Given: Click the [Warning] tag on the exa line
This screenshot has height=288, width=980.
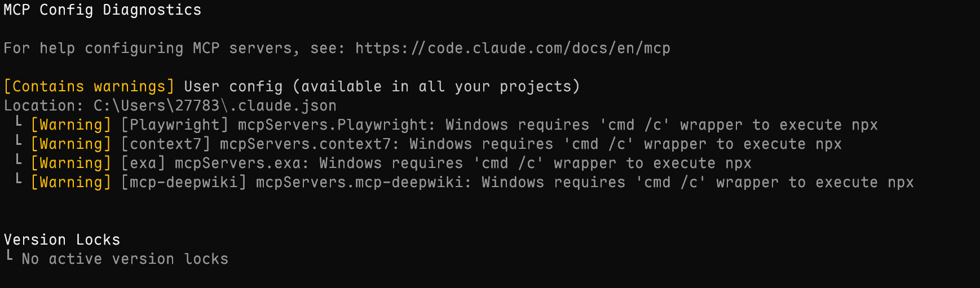Looking at the screenshot, I should point(71,163).
